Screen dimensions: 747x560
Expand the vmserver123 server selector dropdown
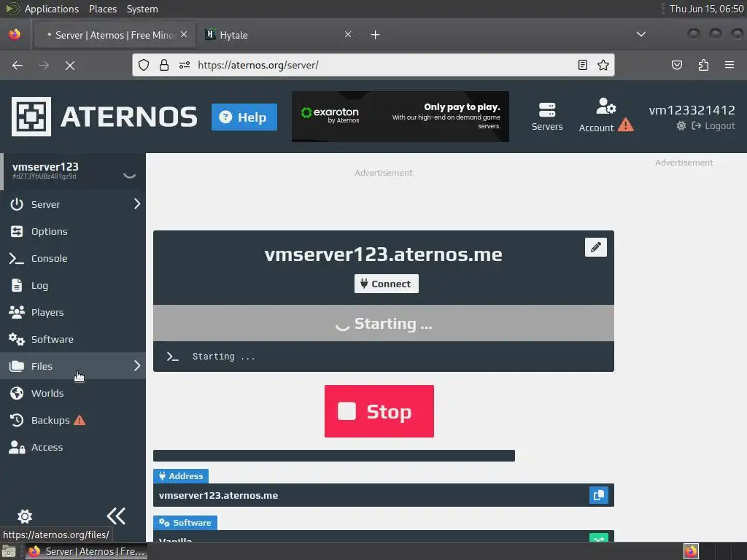130,175
